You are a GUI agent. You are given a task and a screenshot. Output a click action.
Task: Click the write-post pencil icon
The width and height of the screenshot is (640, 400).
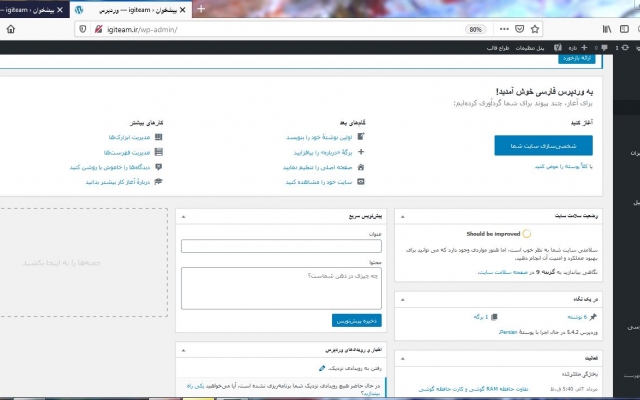tap(361, 136)
